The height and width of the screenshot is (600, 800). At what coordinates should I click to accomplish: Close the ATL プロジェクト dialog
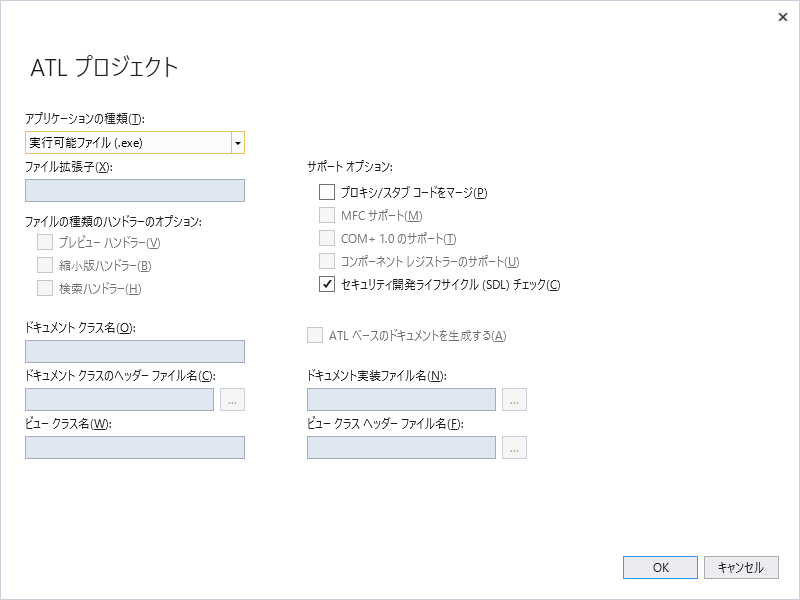[x=783, y=17]
